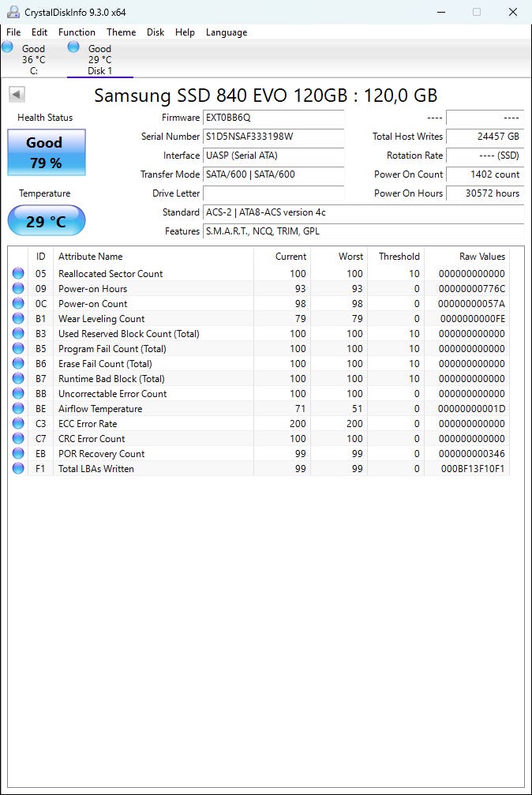The image size is (532, 795).
Task: Click the Samsung SSD 840 EVO title text
Action: tap(266, 96)
